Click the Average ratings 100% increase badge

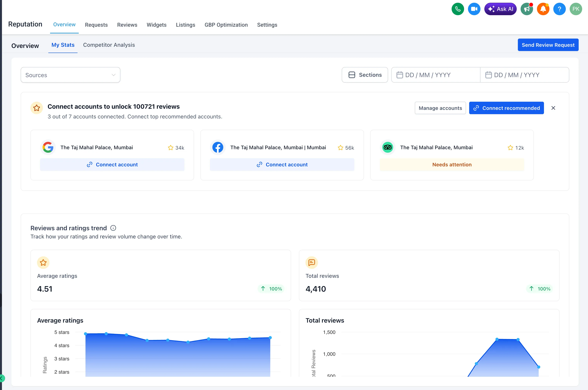click(x=271, y=289)
